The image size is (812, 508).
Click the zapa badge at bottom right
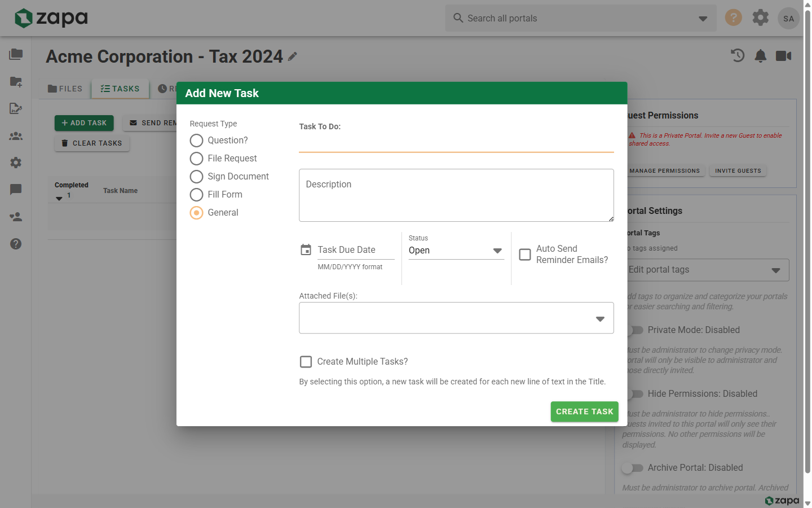tap(782, 501)
